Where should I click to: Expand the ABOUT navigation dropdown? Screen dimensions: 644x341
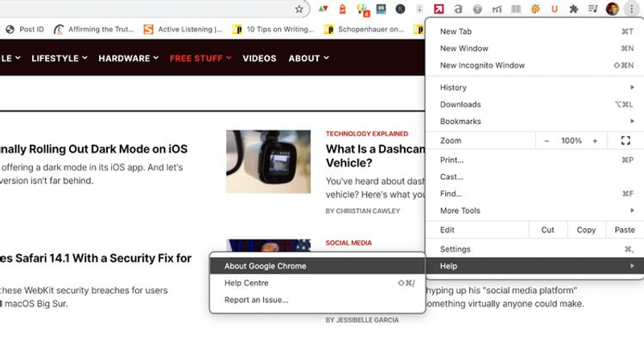point(308,58)
